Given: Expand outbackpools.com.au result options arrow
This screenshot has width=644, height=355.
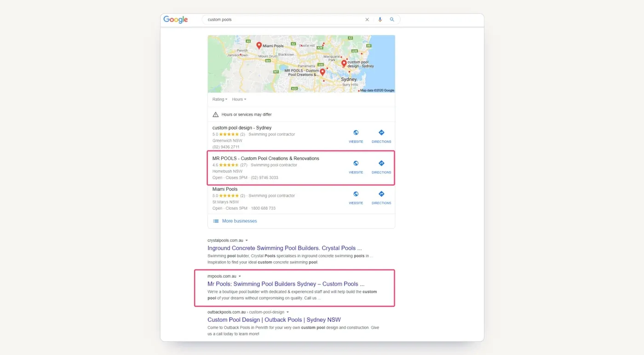Looking at the screenshot, I should pyautogui.click(x=287, y=312).
